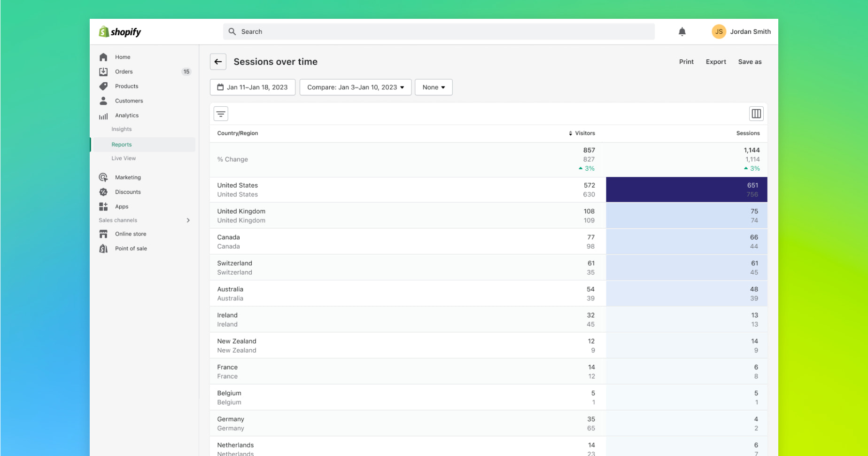Image resolution: width=868 pixels, height=456 pixels.
Task: Click the Jordan Smith avatar badge
Action: 719,31
